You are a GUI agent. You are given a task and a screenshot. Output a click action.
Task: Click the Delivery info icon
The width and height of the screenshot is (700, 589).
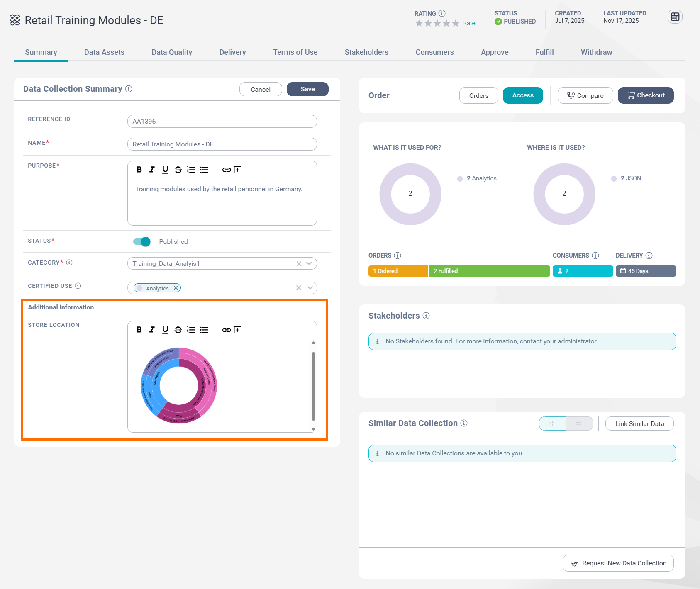click(649, 256)
